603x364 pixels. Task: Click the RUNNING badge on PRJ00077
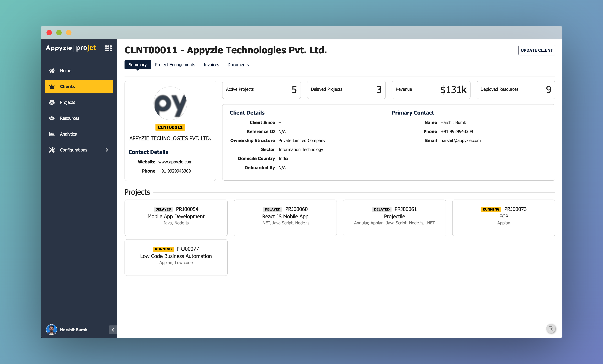click(163, 249)
